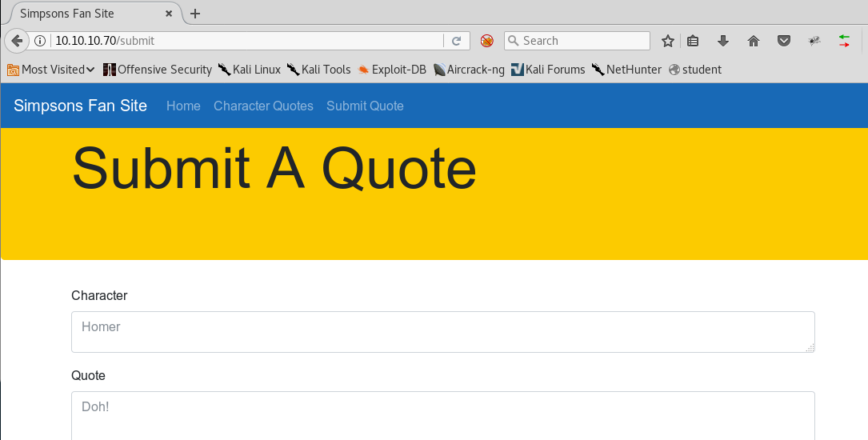
Task: Select the Home nav link
Action: tap(183, 106)
